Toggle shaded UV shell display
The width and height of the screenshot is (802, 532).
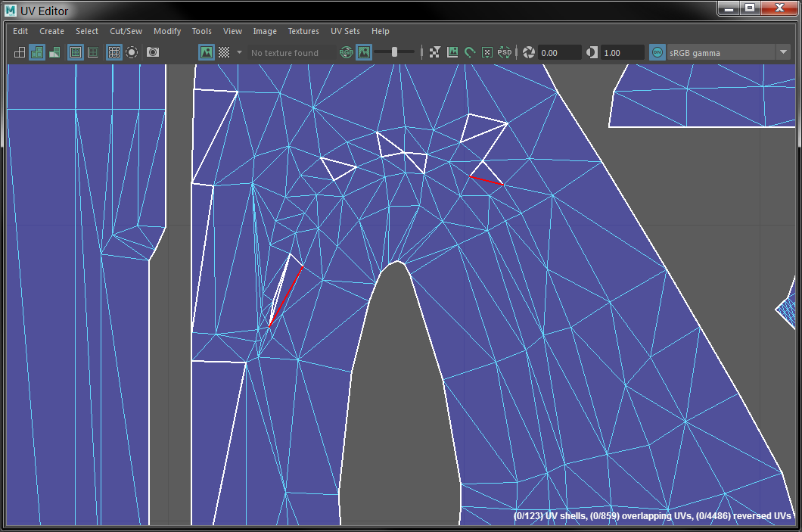[x=36, y=52]
